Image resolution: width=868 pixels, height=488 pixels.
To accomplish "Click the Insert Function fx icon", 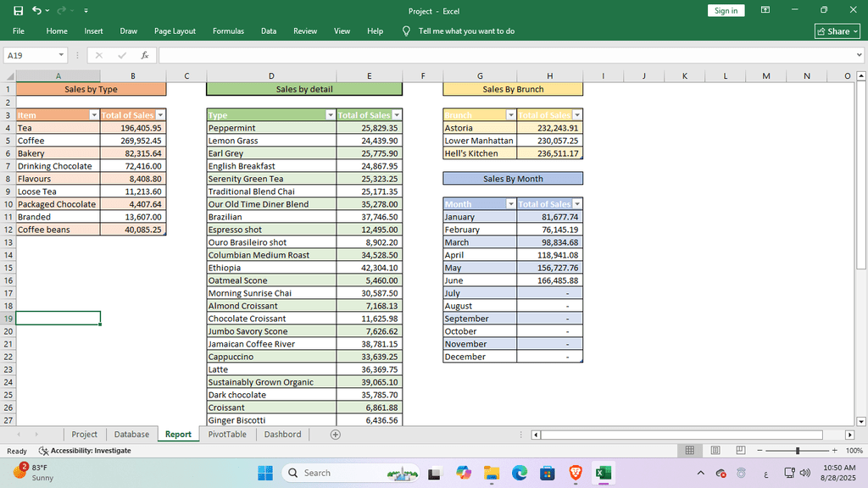I will coord(145,55).
